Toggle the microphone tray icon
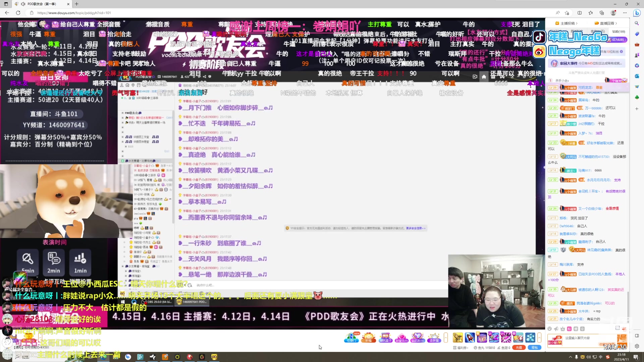644x362 pixels. pyautogui.click(x=577, y=357)
